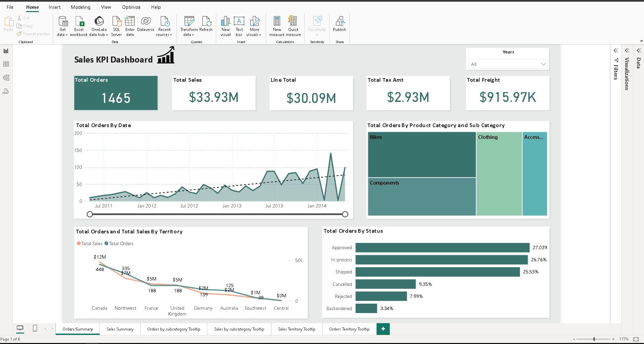Switch to desktop layout view
Image resolution: width=644 pixels, height=344 pixels.
(x=20, y=329)
